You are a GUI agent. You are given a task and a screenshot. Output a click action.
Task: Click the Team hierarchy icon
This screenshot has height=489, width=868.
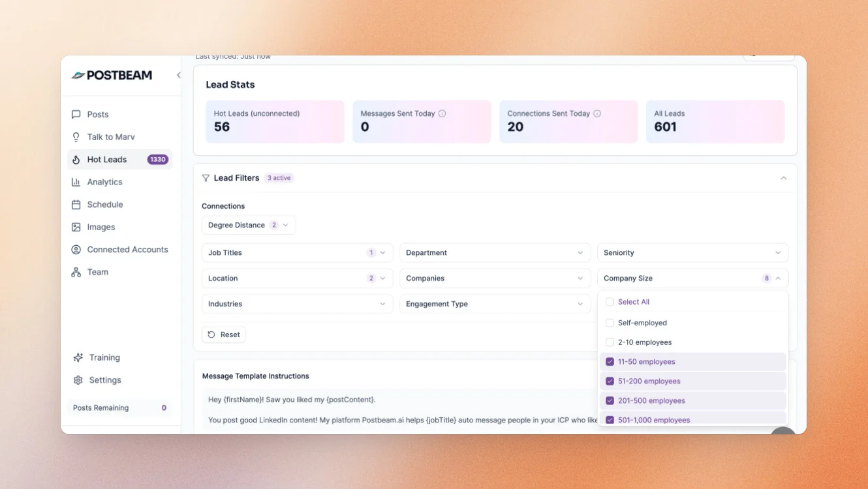(x=76, y=272)
